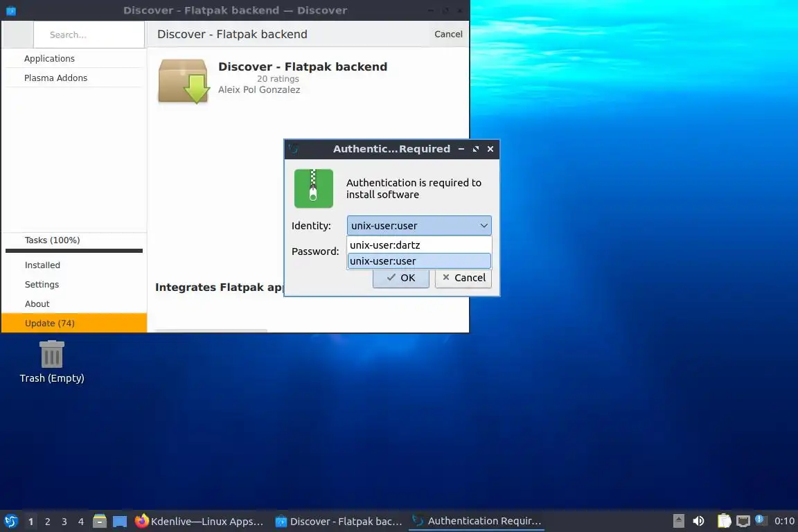Switch to virtual desktop 2
This screenshot has height=532, width=798.
(x=47, y=522)
